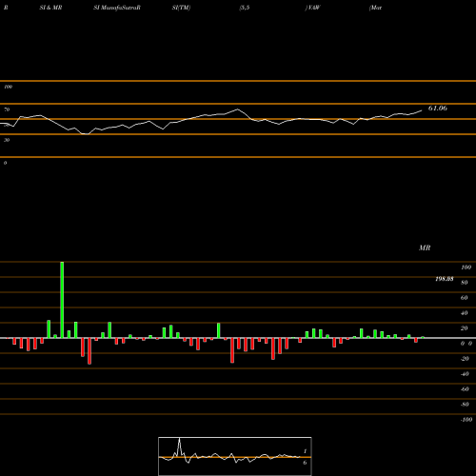This screenshot has width=476, height=476.
Task: Click the tallest green histogram bar
Action: (x=62, y=300)
